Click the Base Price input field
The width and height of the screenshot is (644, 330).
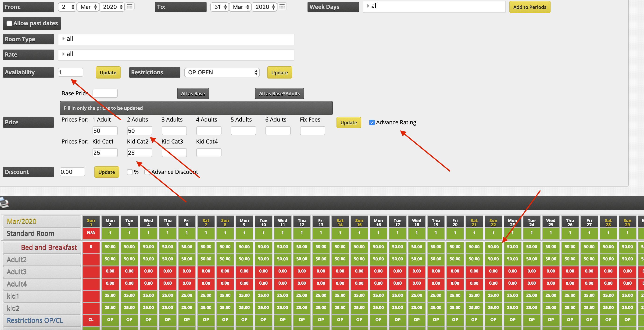[105, 93]
